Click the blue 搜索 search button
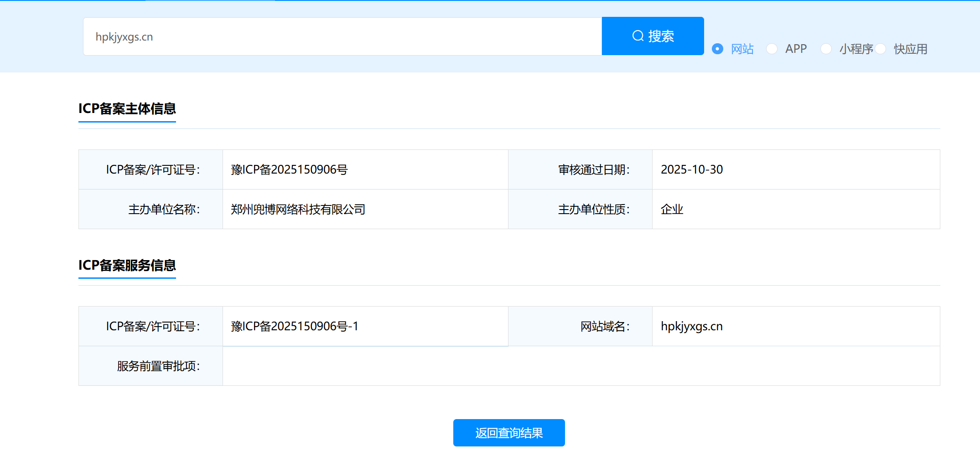This screenshot has width=980, height=456. coord(653,36)
